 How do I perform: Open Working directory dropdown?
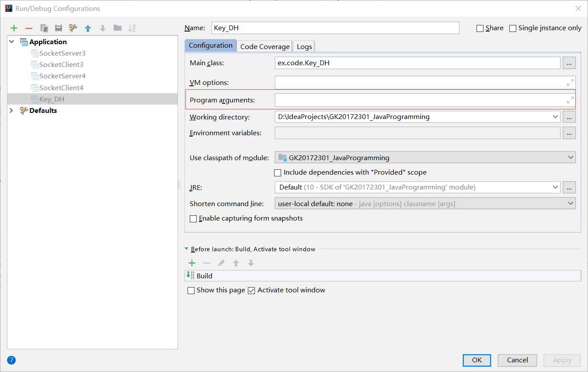pyautogui.click(x=555, y=117)
